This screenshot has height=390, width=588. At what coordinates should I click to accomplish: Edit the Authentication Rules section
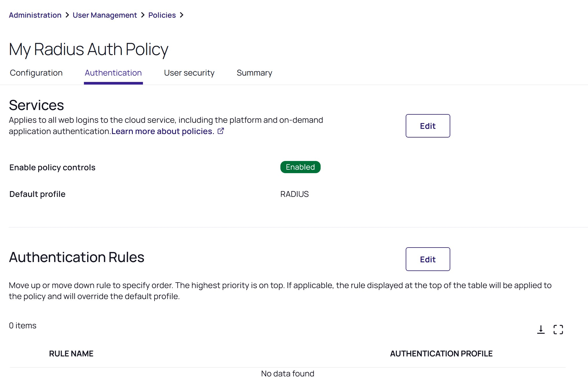pos(428,259)
